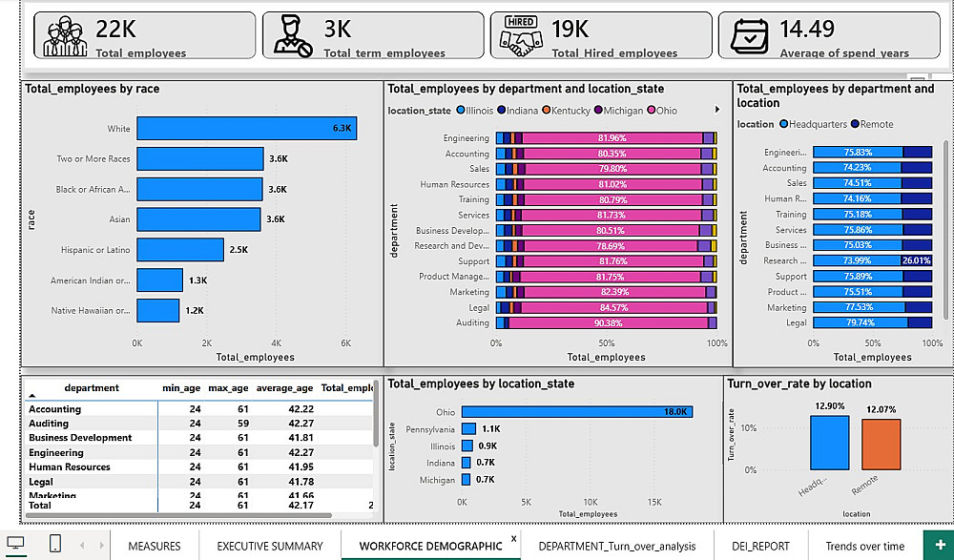Click the Legal row average age 41.78
The width and height of the screenshot is (954, 560).
pyautogui.click(x=301, y=482)
